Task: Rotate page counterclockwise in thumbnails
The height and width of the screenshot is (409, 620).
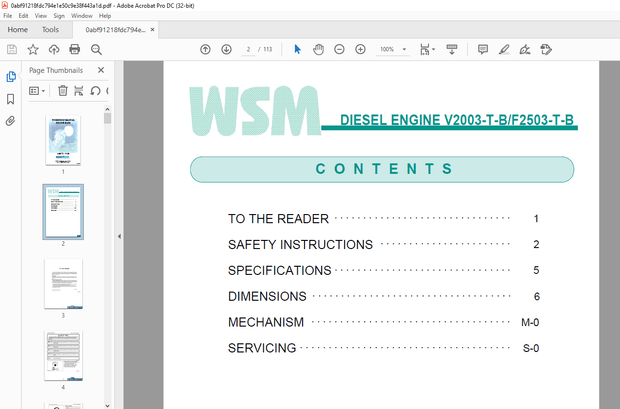Action: pos(95,91)
